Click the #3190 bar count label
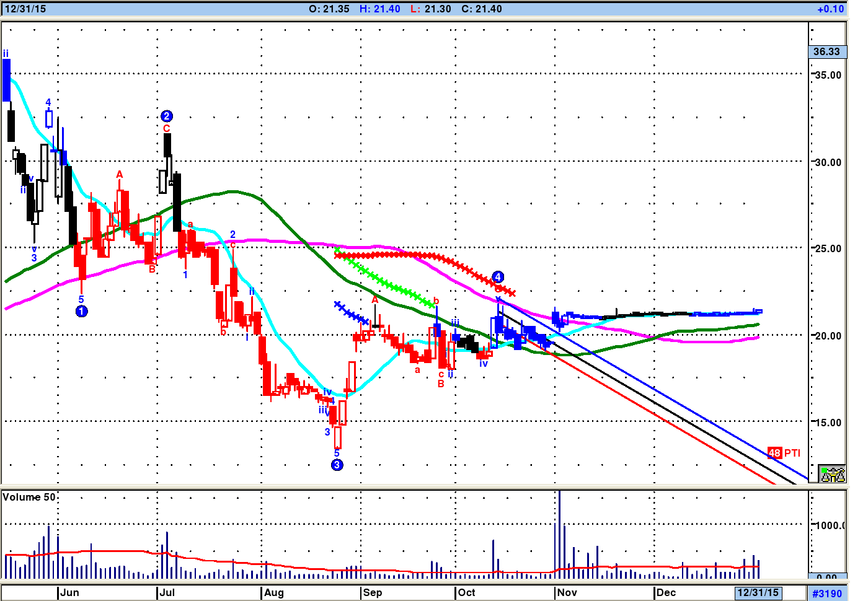868x601 pixels. pos(827,594)
